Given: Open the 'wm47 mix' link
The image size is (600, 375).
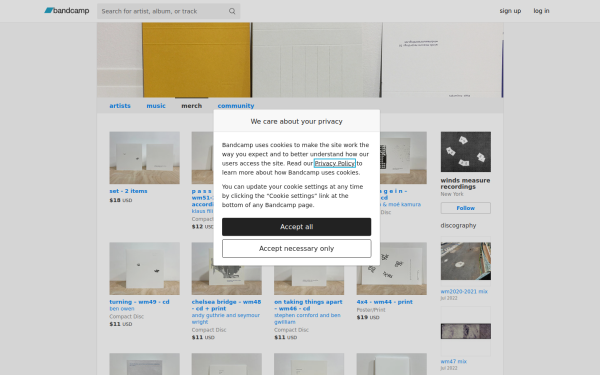Looking at the screenshot, I should pyautogui.click(x=453, y=361).
